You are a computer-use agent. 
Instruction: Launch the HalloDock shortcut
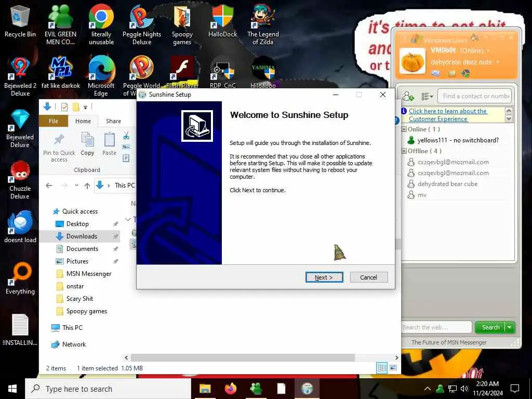222,21
